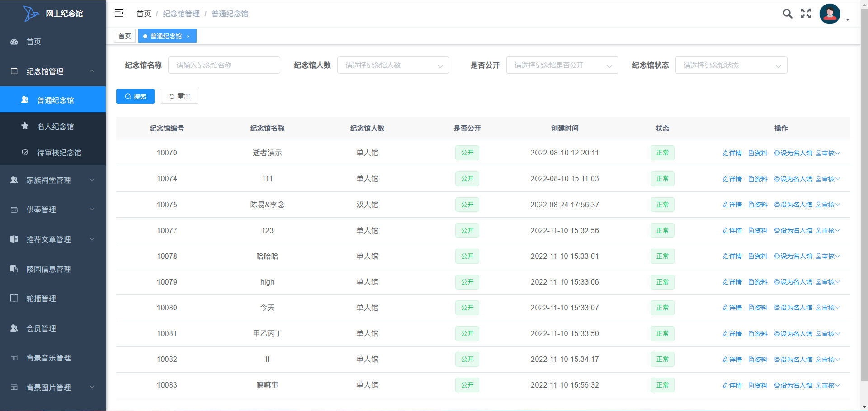The height and width of the screenshot is (411, 868).
Task: Click 双人馆 cell in row 10075
Action: click(x=367, y=205)
